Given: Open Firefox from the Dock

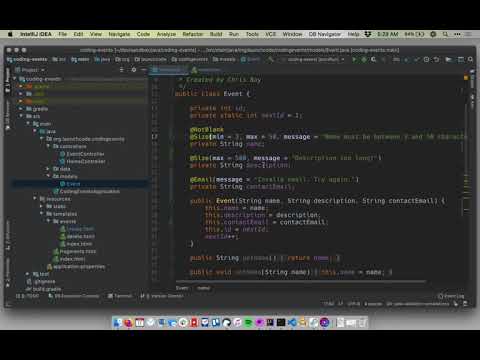Looking at the screenshot, I should click(x=129, y=322).
